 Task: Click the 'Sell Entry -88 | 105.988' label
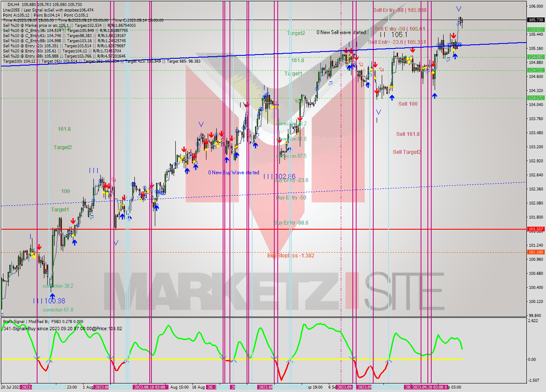[x=399, y=10]
